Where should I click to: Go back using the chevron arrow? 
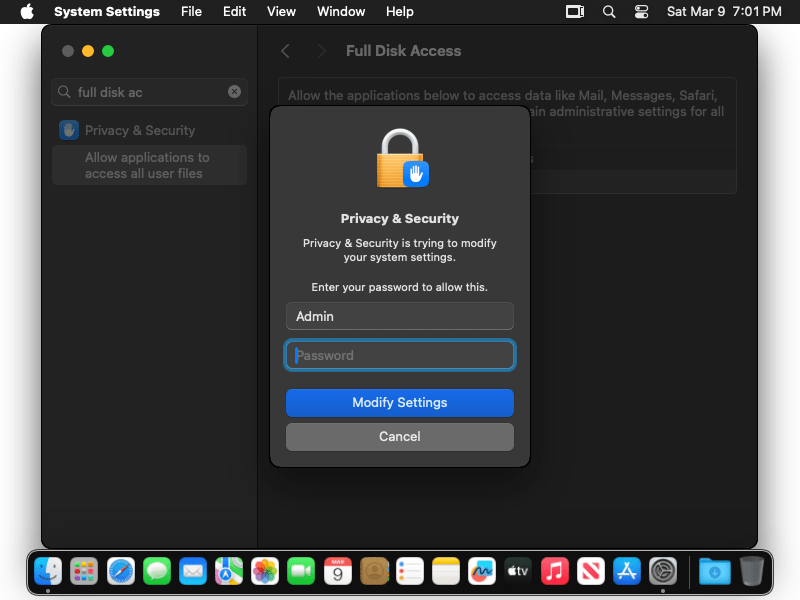(x=286, y=51)
